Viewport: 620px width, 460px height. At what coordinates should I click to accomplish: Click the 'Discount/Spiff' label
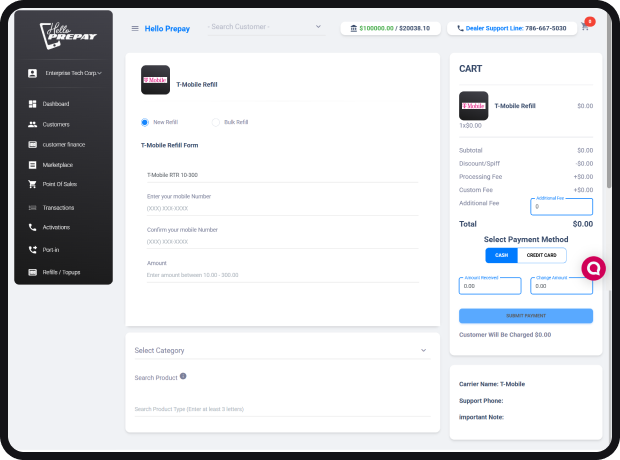pyautogui.click(x=479, y=164)
